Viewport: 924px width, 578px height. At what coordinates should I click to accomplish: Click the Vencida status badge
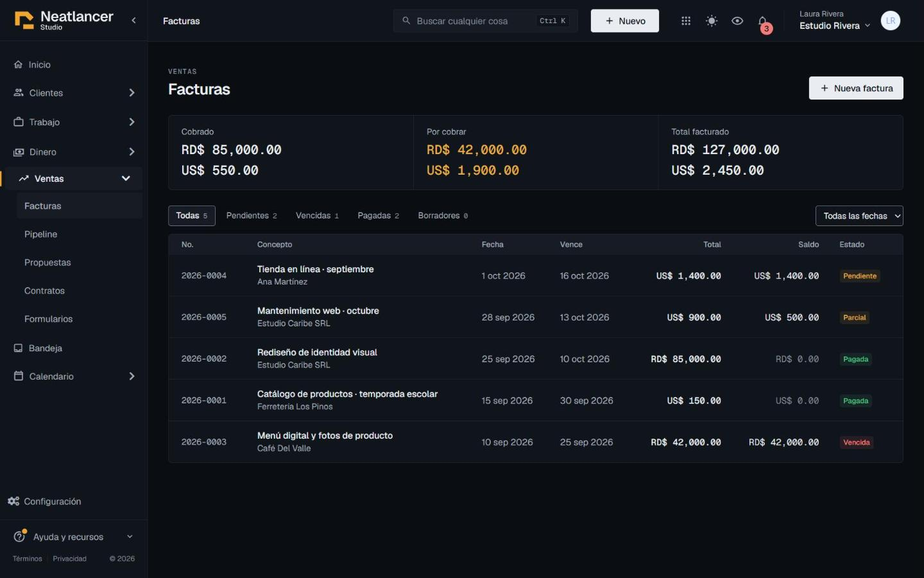[x=857, y=442]
